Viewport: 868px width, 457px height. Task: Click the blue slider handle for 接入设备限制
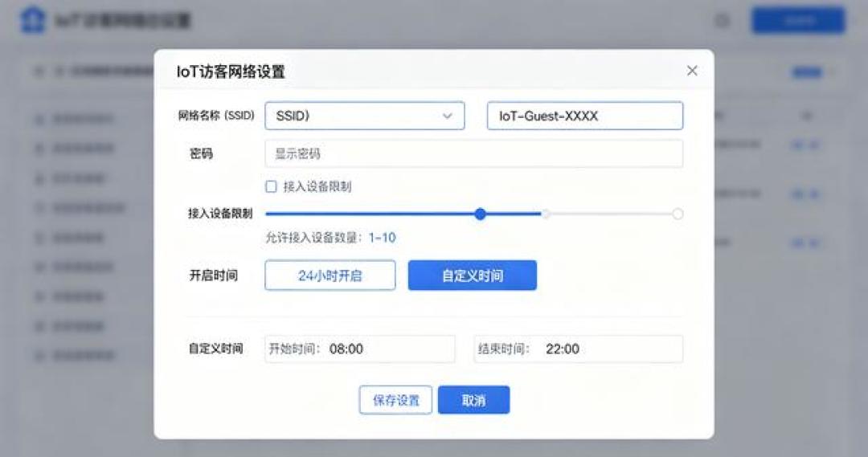click(480, 214)
